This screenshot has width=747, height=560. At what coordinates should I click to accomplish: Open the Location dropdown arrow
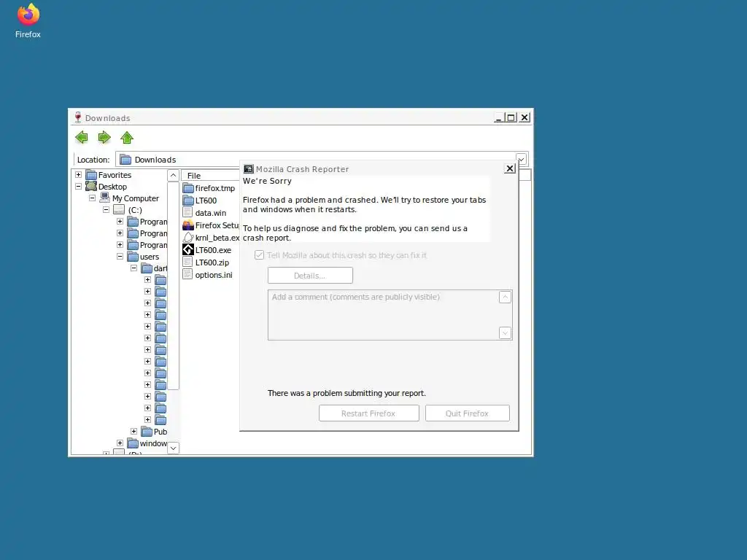point(522,159)
